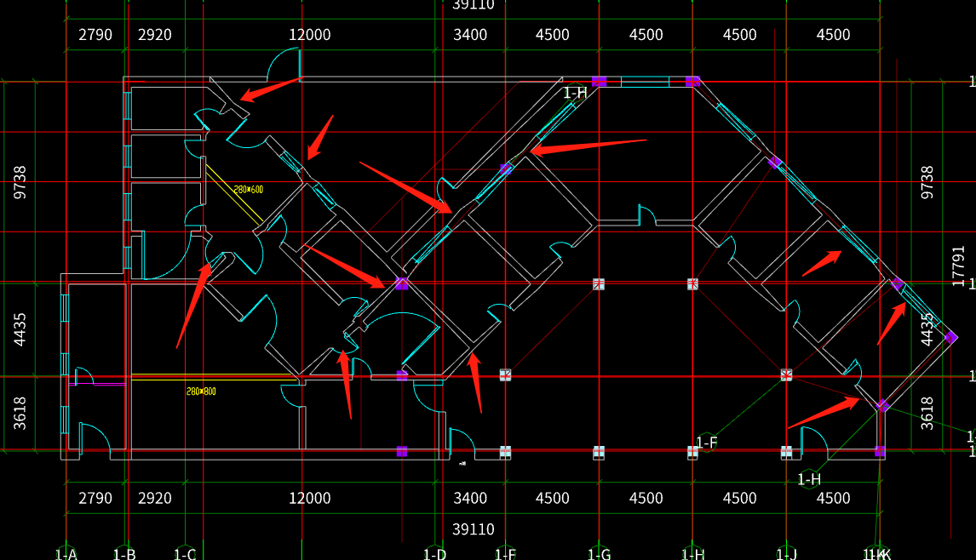976x560 pixels.
Task: Click 2790 in the top dimension row
Action: click(x=95, y=35)
